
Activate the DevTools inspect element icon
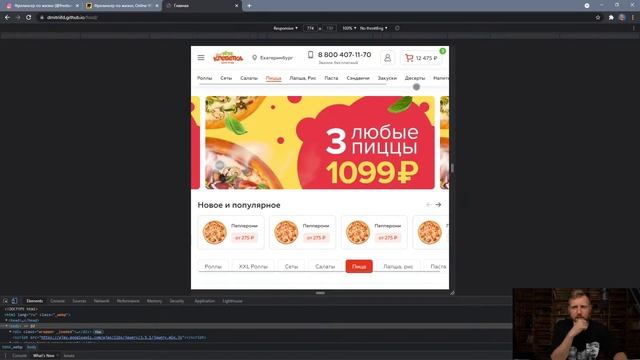click(6, 301)
